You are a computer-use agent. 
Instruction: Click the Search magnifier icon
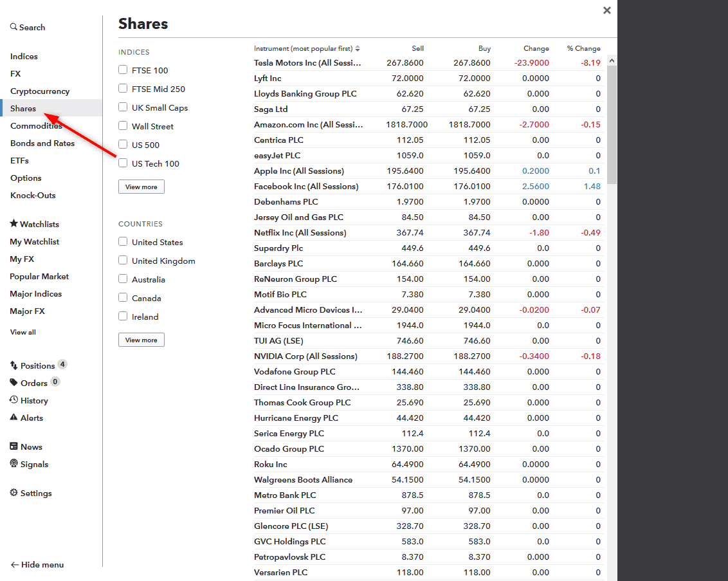[x=14, y=27]
